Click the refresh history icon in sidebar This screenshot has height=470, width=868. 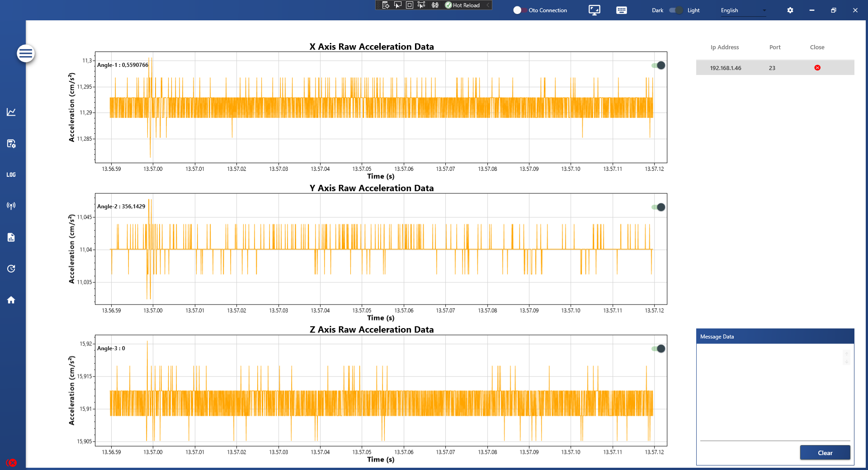11,268
